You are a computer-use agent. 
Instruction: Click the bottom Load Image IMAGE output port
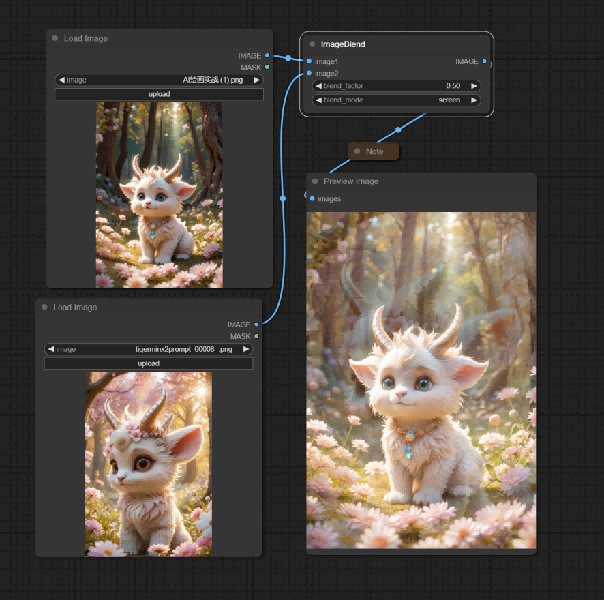tap(256, 324)
